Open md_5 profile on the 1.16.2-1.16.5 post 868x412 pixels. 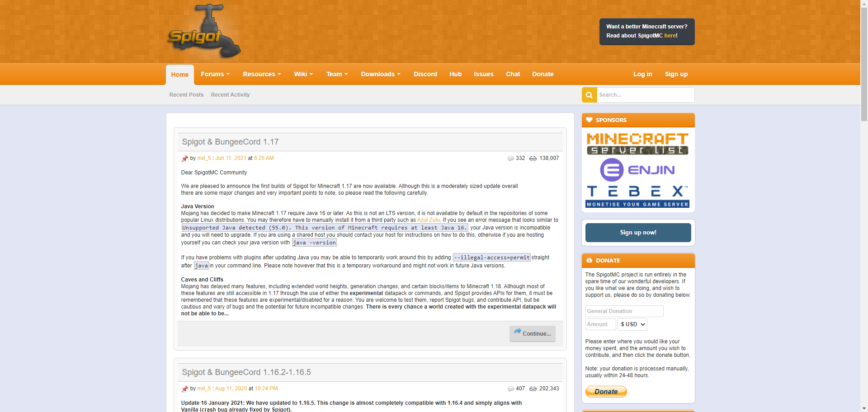point(204,389)
